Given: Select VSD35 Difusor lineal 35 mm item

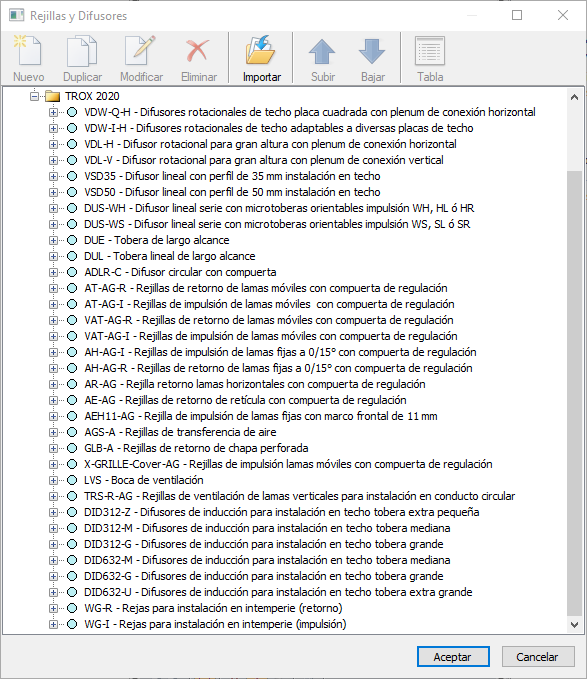Looking at the screenshot, I should [x=232, y=176].
